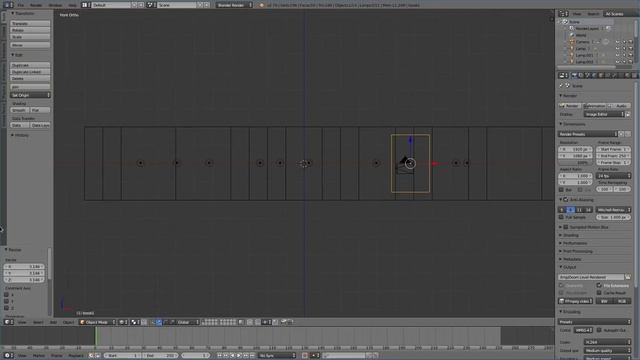Edit the timeline Start frame field
This screenshot has width=640, height=360.
pos(121,356)
